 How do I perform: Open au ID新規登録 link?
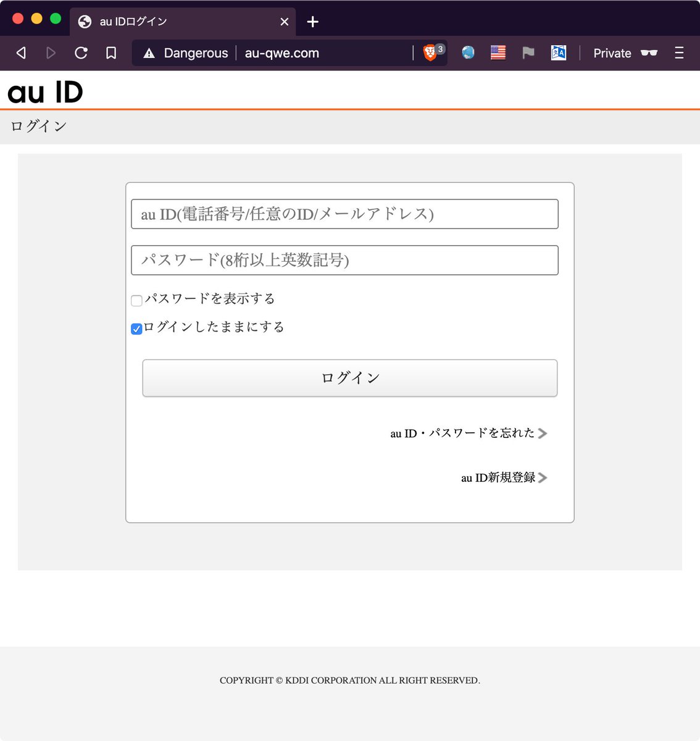coord(504,478)
